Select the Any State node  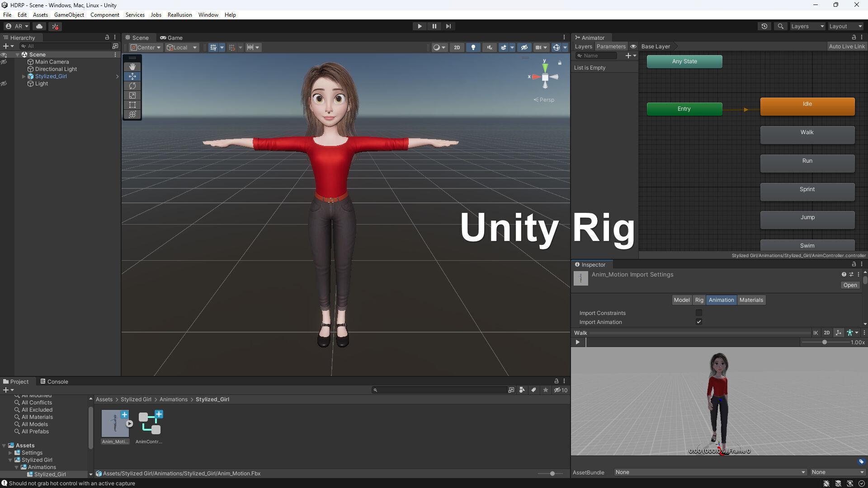pos(684,61)
